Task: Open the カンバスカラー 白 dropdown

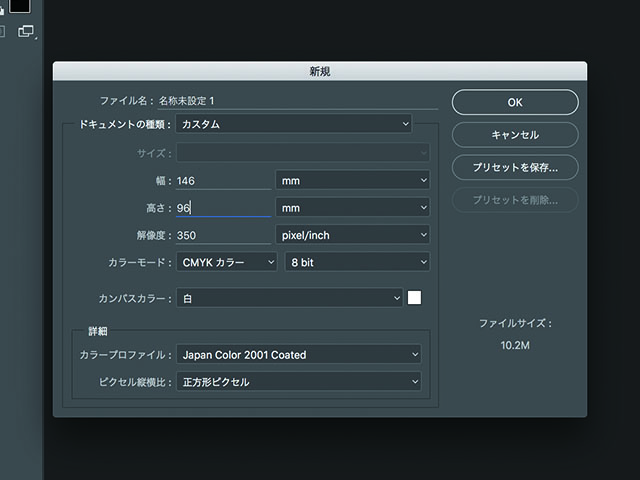Action: (290, 298)
